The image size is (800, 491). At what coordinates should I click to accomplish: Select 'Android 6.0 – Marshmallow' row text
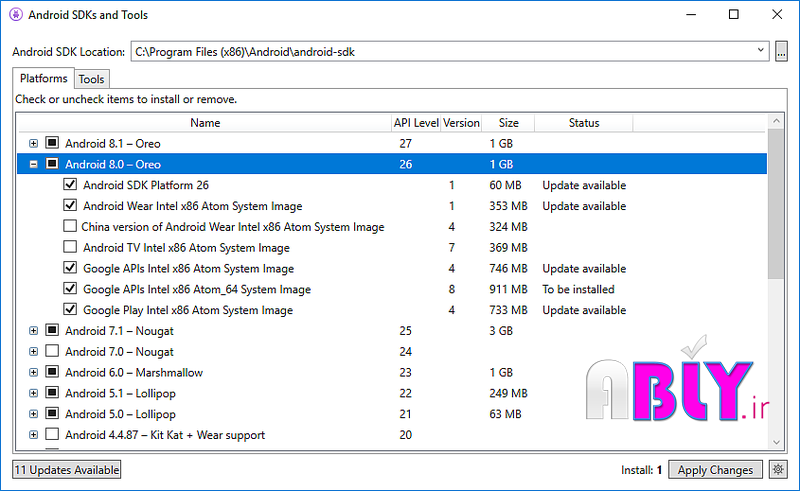point(134,373)
